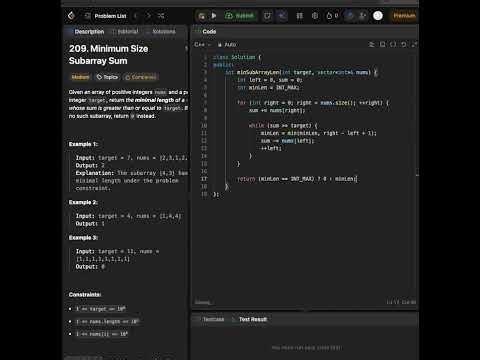Open the notes icon next to Submit

(x=267, y=16)
